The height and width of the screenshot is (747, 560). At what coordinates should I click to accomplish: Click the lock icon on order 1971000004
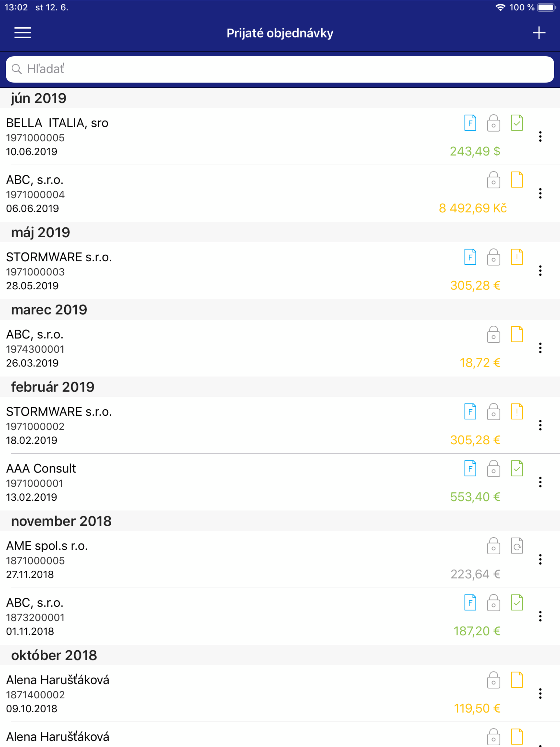pos(494,180)
